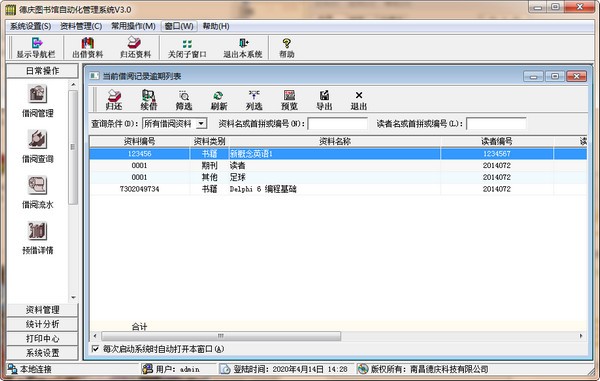Image resolution: width=600 pixels, height=381 pixels.
Task: Click the app icon in the title bar
Action: (10, 10)
